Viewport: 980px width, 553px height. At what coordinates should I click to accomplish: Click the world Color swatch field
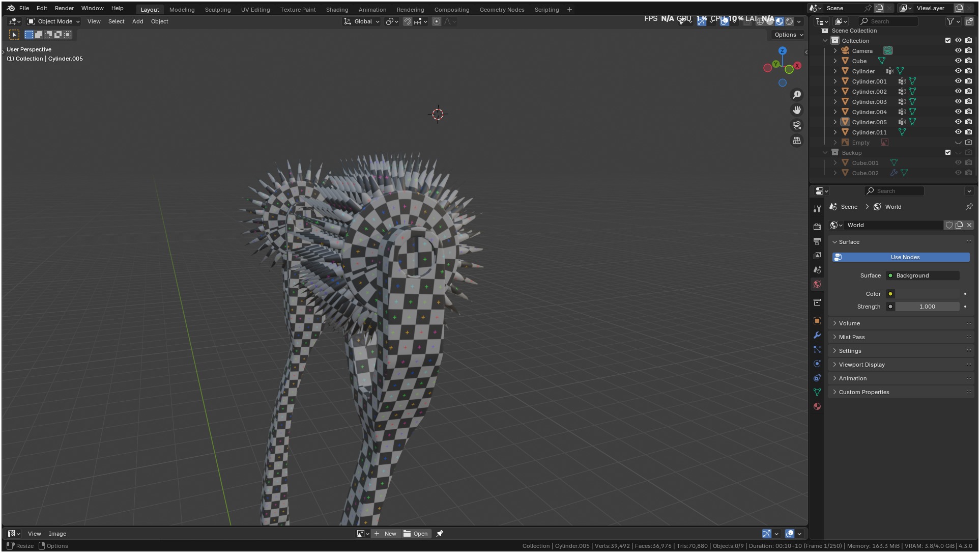[927, 294]
